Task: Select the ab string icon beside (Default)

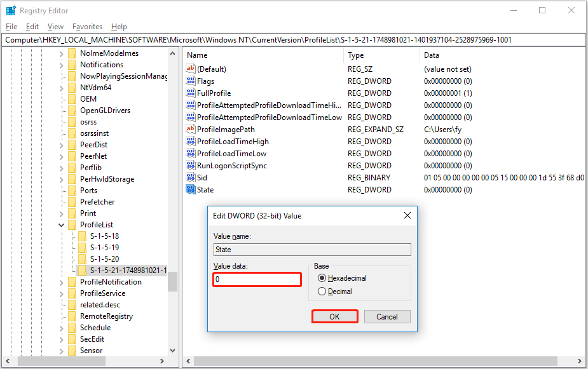Action: 190,69
